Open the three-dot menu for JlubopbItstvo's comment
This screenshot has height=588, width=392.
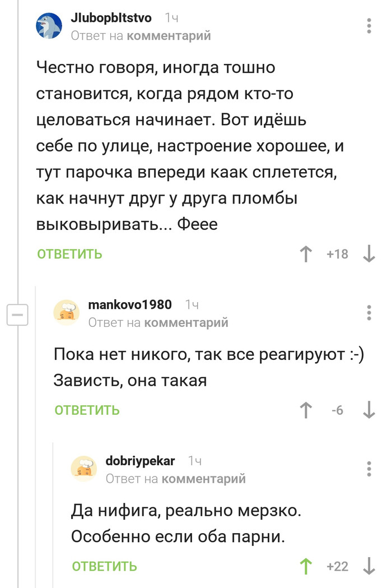tap(369, 26)
